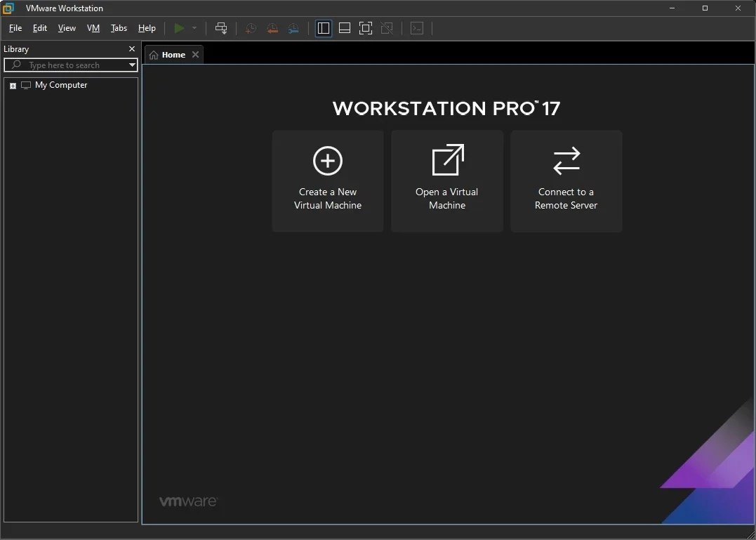Click the green Power On play icon
The height and width of the screenshot is (540, 756).
180,29
